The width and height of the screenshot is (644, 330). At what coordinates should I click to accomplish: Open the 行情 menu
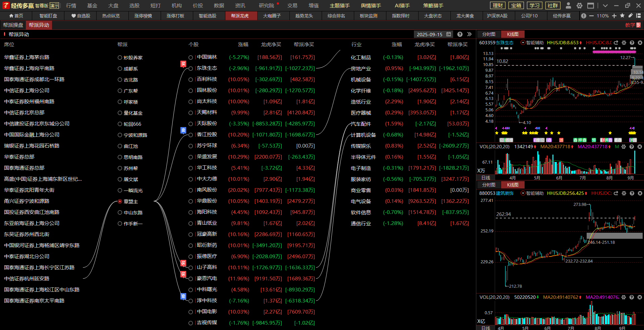pyautogui.click(x=71, y=5)
